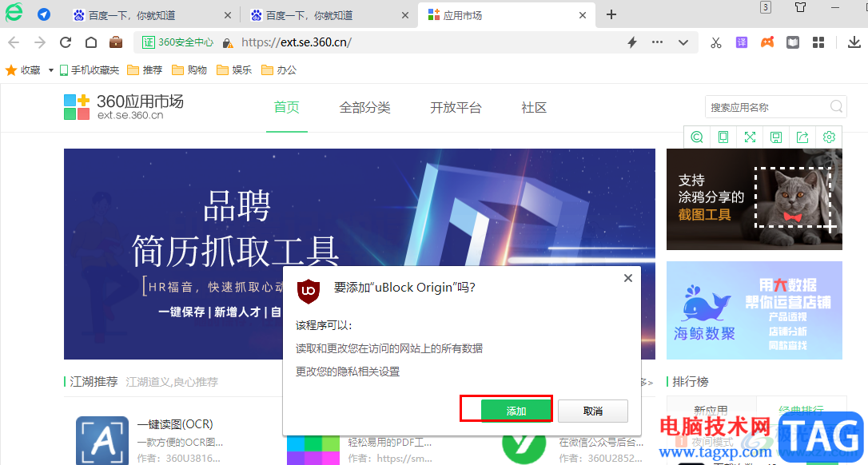Open the 推荐 bookmark folder
The height and width of the screenshot is (465, 868).
145,70
